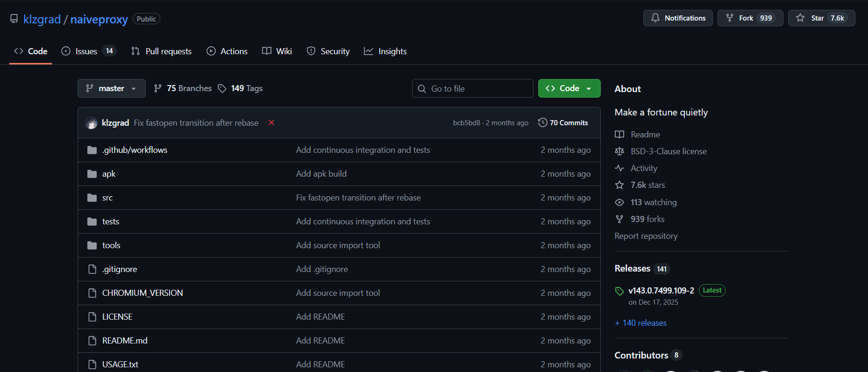The image size is (868, 372).
Task: View the BSD-3-Clause license
Action: click(x=669, y=151)
